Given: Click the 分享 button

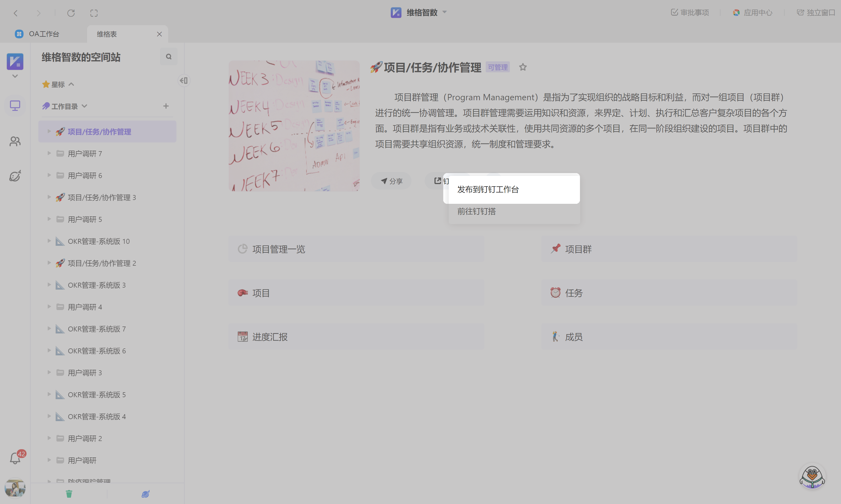Looking at the screenshot, I should 391,181.
